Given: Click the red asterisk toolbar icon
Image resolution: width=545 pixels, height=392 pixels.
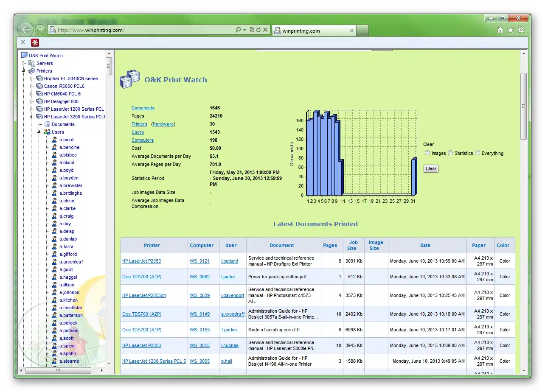Looking at the screenshot, I should point(35,42).
